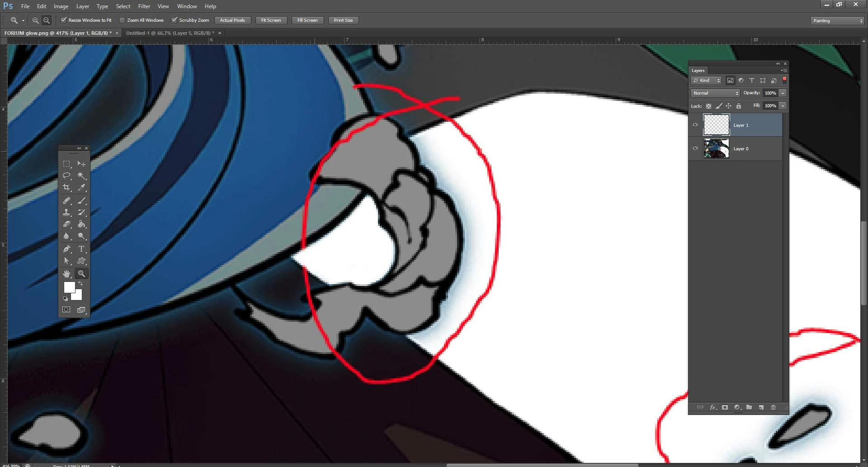Reset default foreground and background colors
This screenshot has height=467, width=868.
pyautogui.click(x=66, y=299)
